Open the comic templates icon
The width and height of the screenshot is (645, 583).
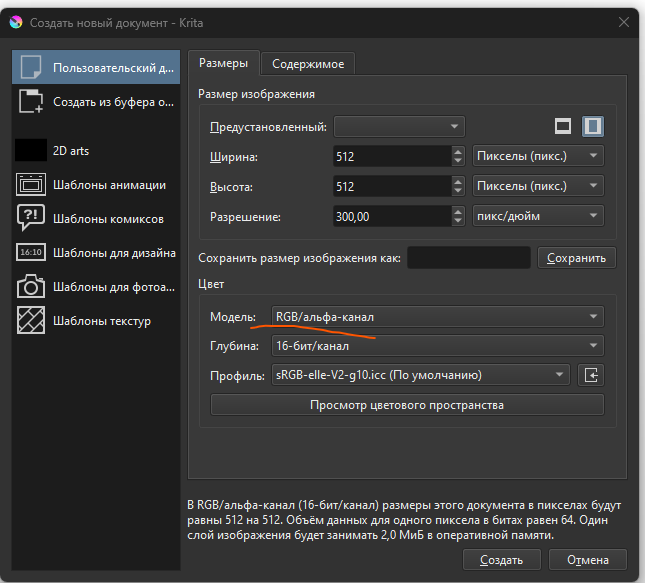tap(31, 219)
